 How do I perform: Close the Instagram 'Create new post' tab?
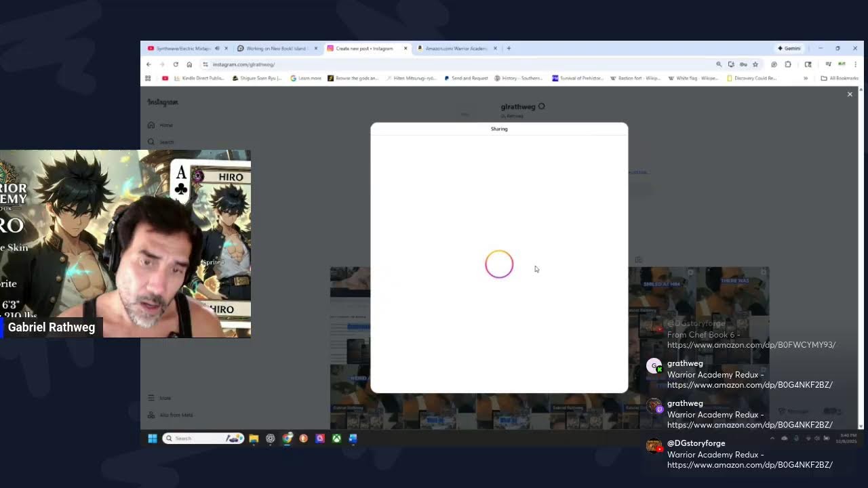pyautogui.click(x=406, y=48)
